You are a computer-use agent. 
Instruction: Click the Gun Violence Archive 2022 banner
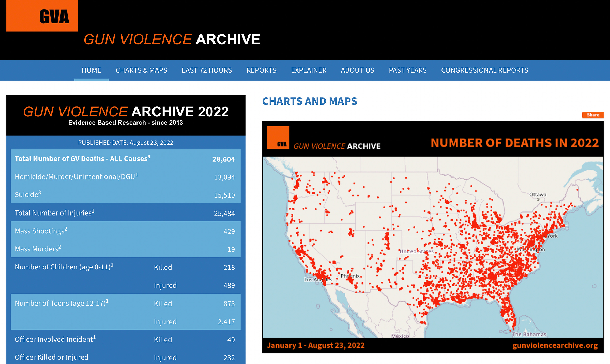[126, 115]
